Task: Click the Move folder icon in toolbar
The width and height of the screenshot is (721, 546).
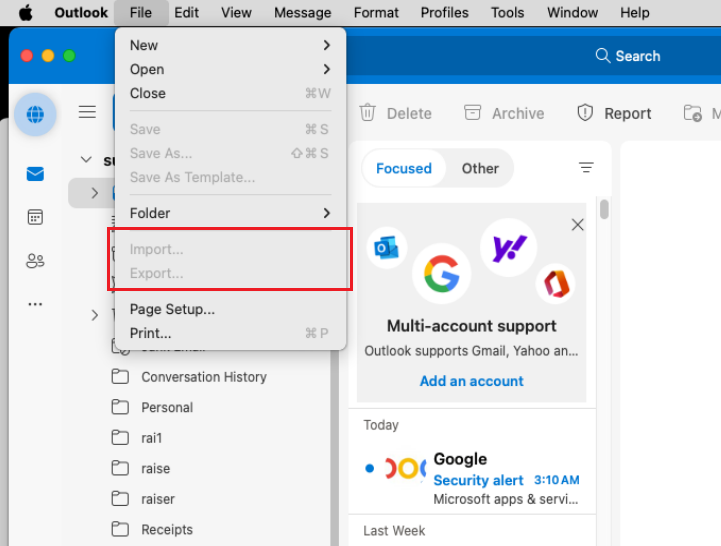Action: pos(692,113)
